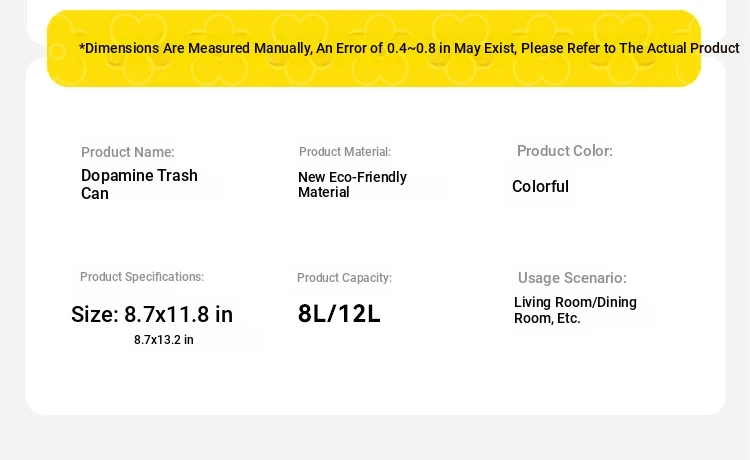The width and height of the screenshot is (750, 460).
Task: Click the "Product Specifications:" label
Action: click(x=142, y=277)
